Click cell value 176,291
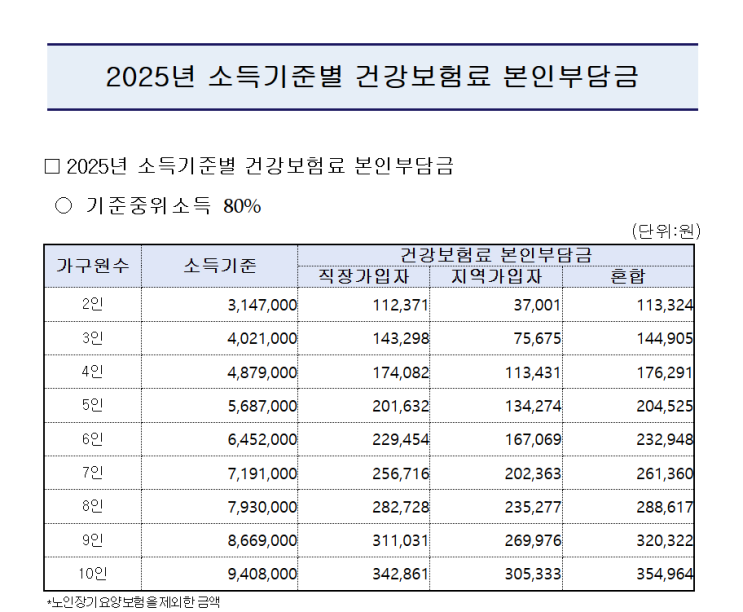The image size is (743, 612). click(x=665, y=372)
